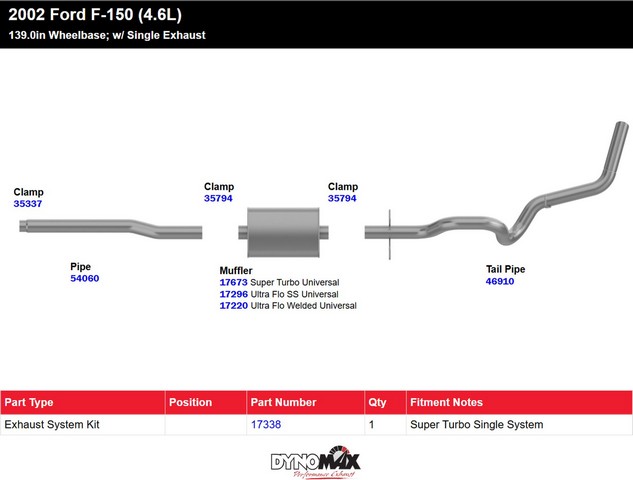Click the Part Number column header
Screen dimensions: 633x480
(284, 402)
